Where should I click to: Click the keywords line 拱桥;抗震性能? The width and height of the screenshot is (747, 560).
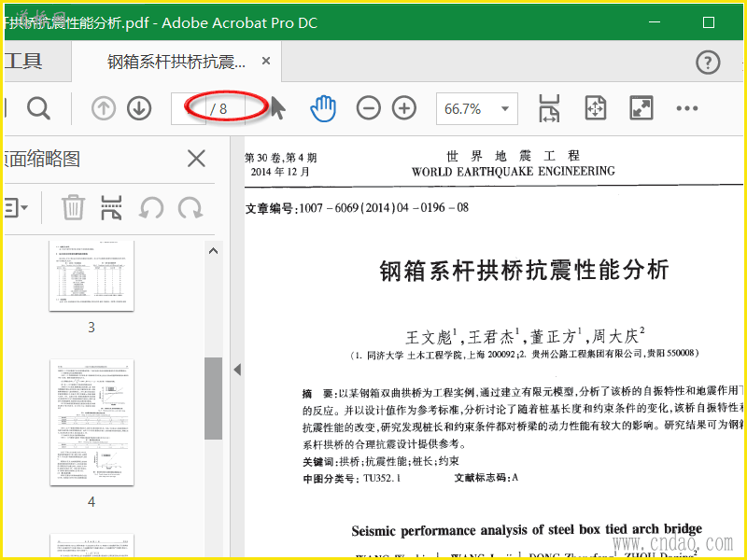[400, 461]
